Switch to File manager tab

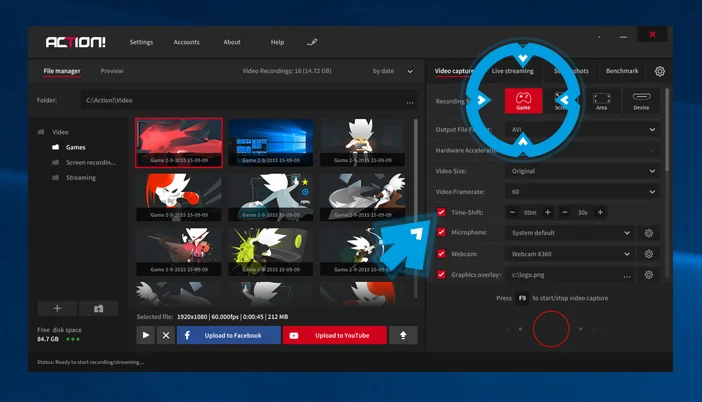pos(62,71)
